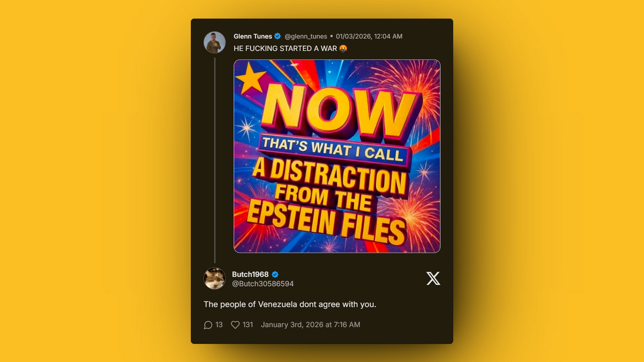Click the reply bubble icon
Viewport: 644px width, 362px height.
point(208,325)
